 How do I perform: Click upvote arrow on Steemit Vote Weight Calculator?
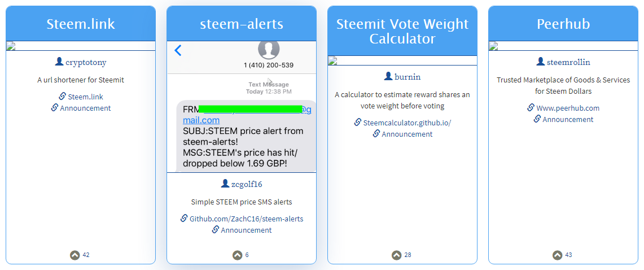tap(397, 255)
